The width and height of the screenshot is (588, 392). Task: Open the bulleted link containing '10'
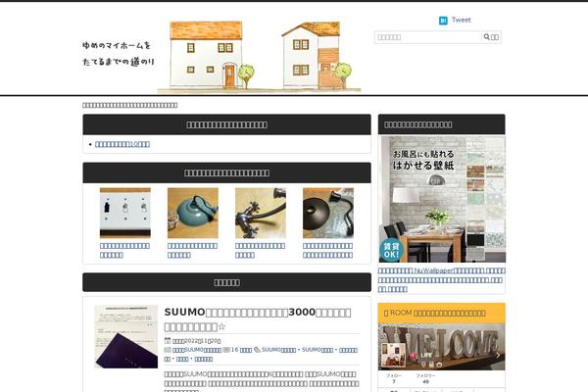122,144
